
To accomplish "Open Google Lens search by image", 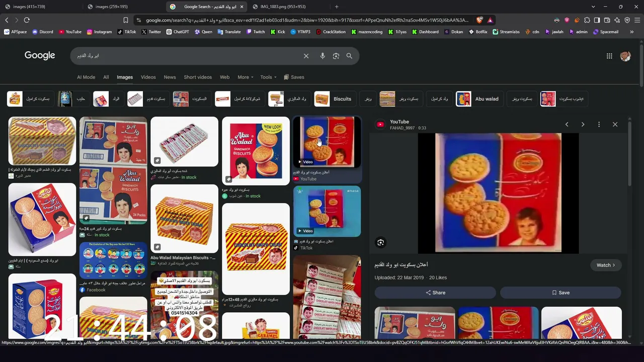I will (x=336, y=56).
